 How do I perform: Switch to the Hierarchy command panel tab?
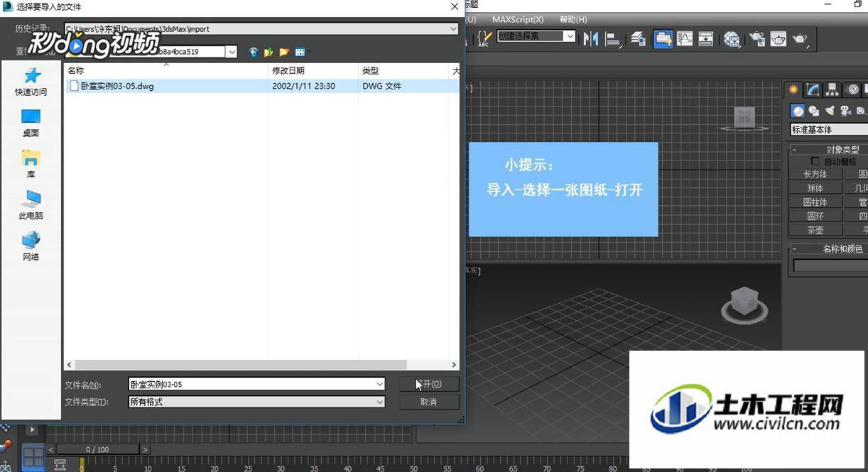[832, 89]
